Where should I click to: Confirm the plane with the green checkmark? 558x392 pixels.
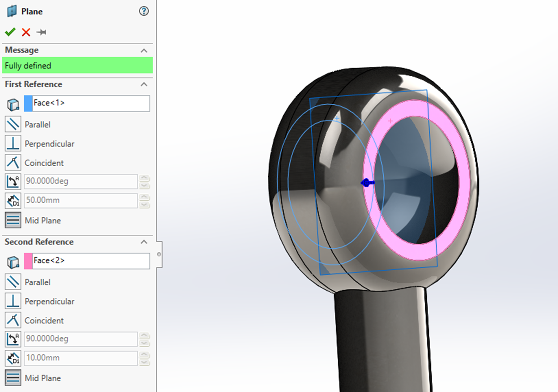[10, 32]
